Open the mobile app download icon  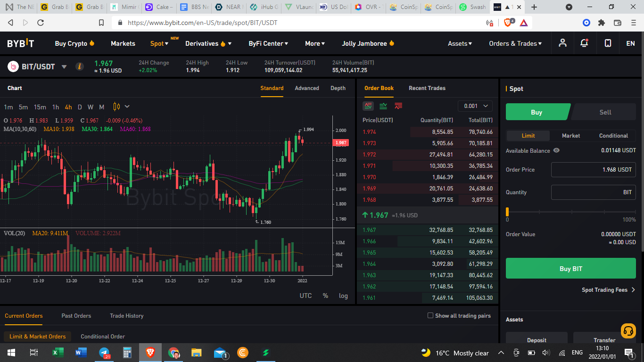click(608, 43)
